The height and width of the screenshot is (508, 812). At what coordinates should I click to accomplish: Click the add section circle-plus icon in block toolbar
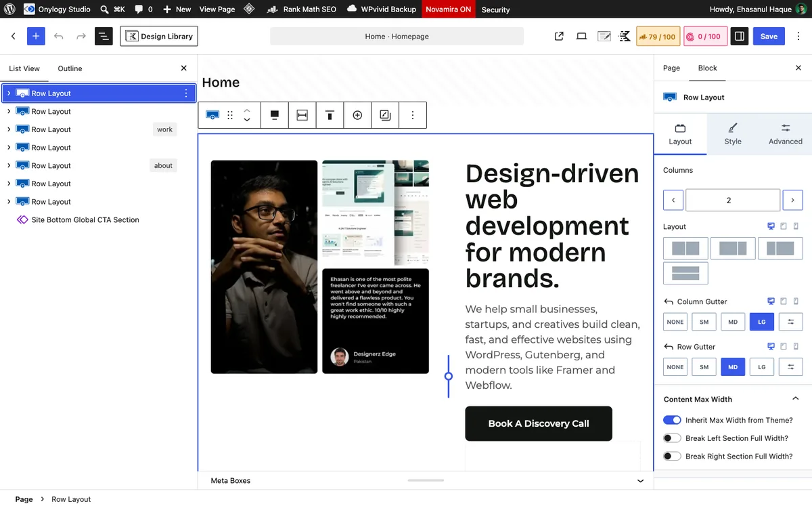[x=357, y=115]
